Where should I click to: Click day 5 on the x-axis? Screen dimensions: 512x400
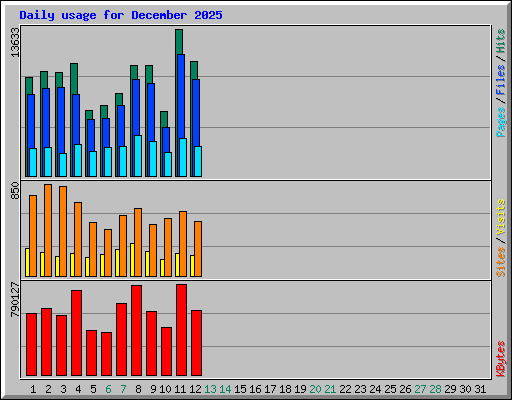click(93, 389)
